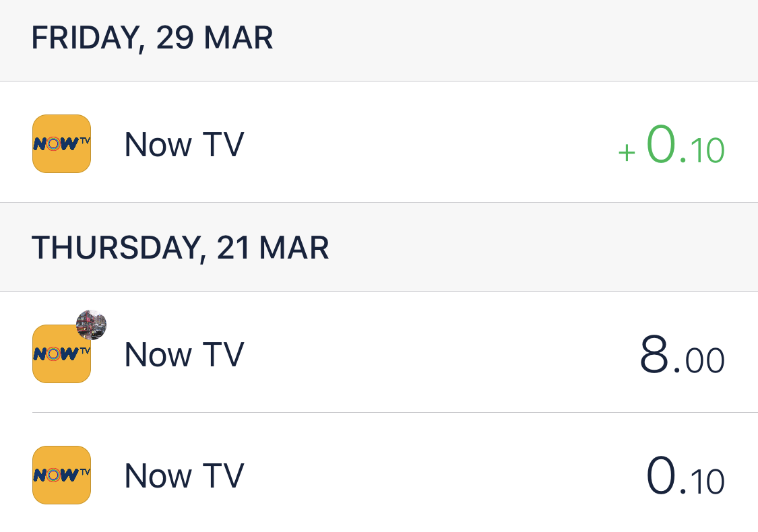Open the Now TV name on the last row
758x532 pixels.
coord(184,475)
